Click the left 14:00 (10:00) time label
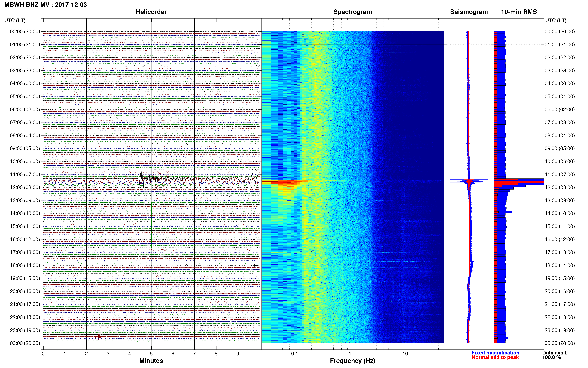Image resolution: width=588 pixels, height=368 pixels. (25, 213)
